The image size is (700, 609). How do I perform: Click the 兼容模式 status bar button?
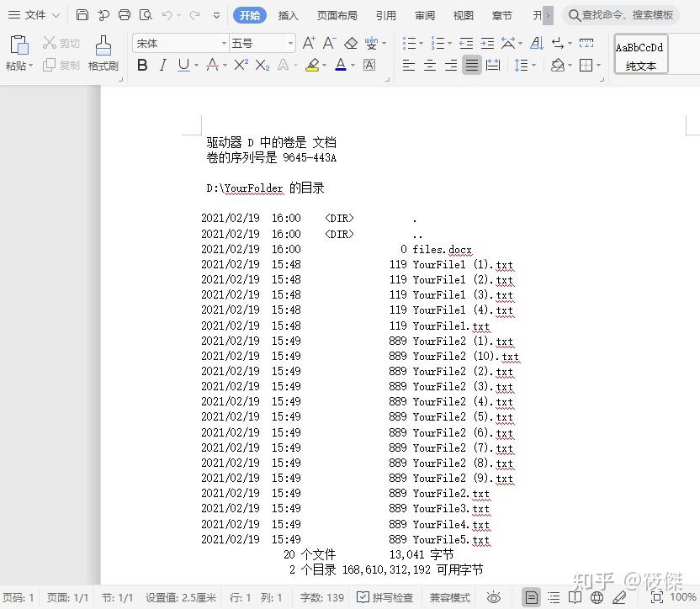[x=450, y=597]
